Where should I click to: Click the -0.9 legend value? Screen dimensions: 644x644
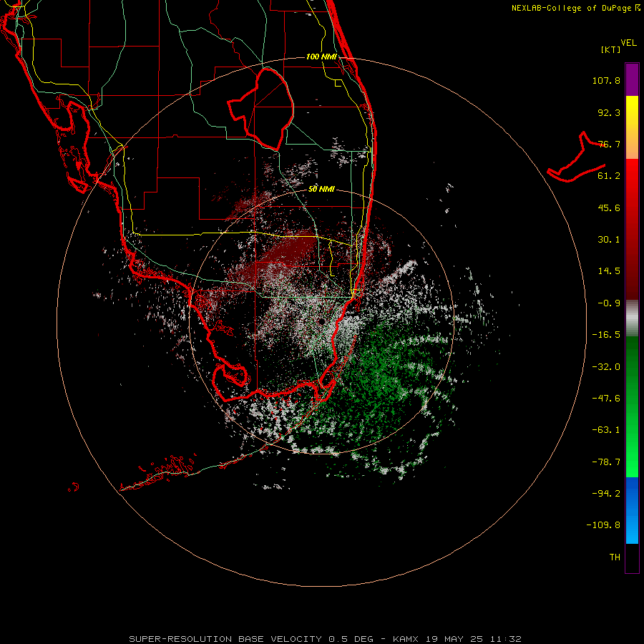pyautogui.click(x=609, y=303)
